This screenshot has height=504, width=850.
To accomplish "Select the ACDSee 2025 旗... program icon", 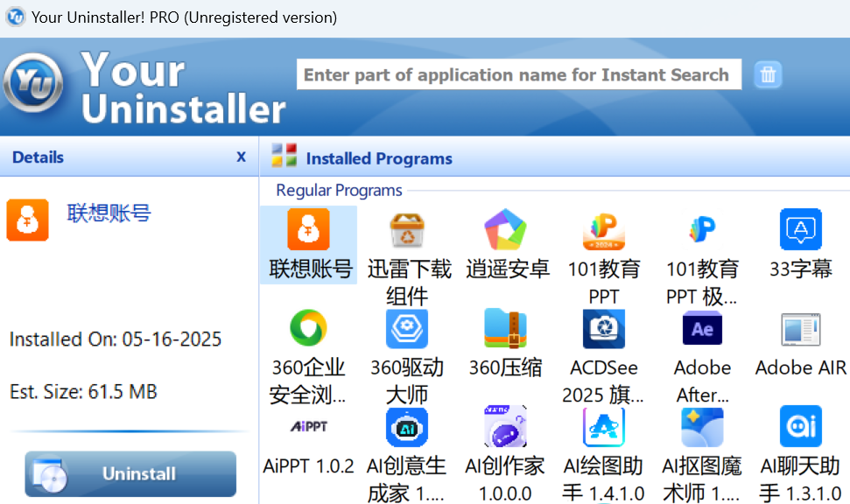I will click(x=604, y=328).
